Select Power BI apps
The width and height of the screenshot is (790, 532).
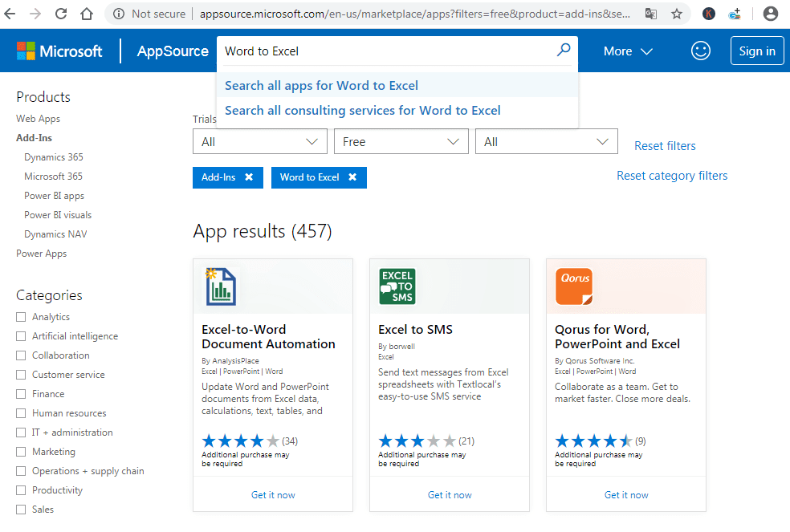54,196
